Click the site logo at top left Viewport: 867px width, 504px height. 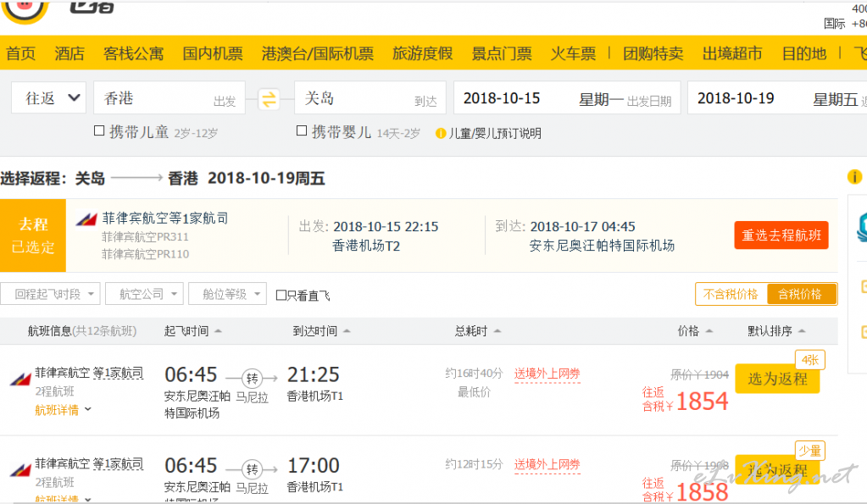[x=25, y=11]
